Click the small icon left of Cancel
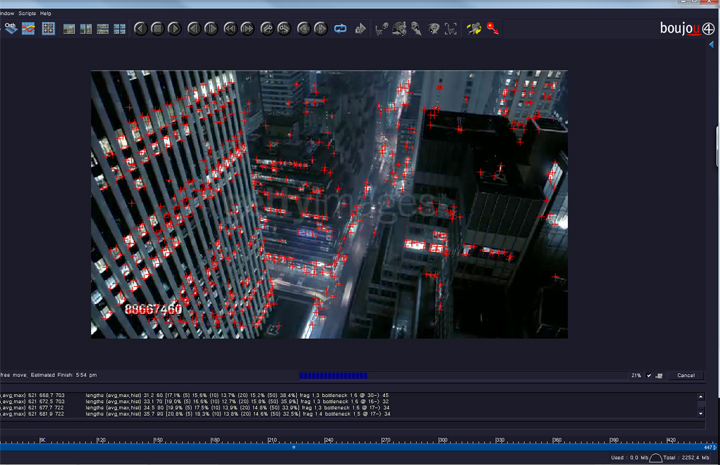The image size is (720, 465). [x=659, y=375]
